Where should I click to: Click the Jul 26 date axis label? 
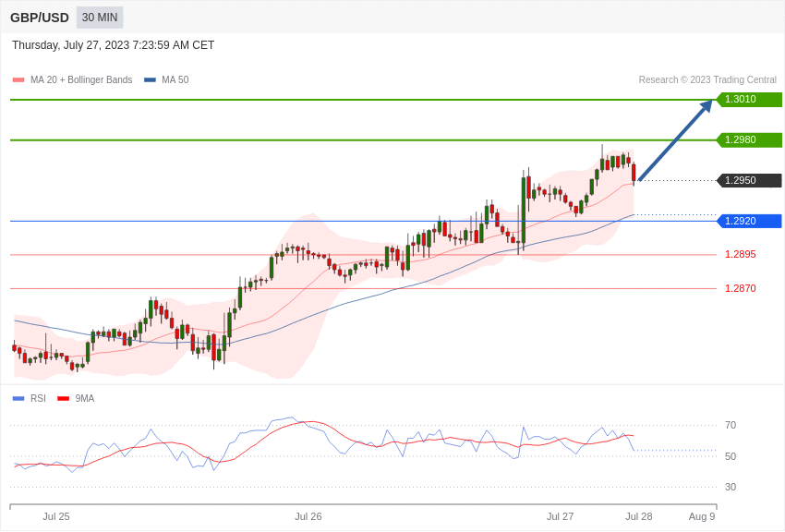pos(308,516)
